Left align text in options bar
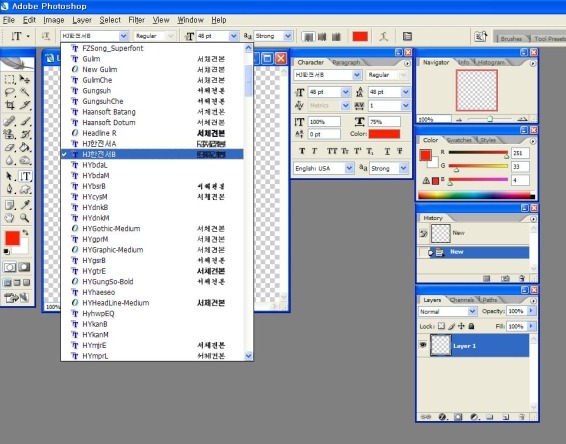 [x=308, y=36]
